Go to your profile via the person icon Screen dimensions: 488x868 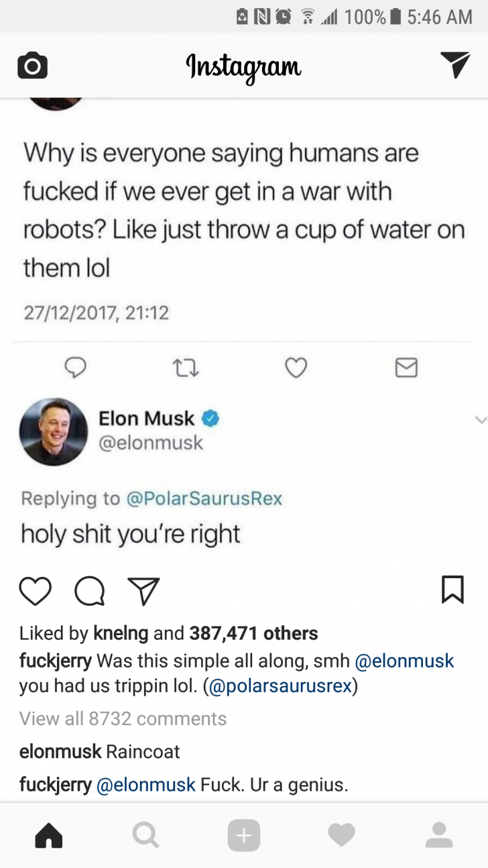pos(439,835)
